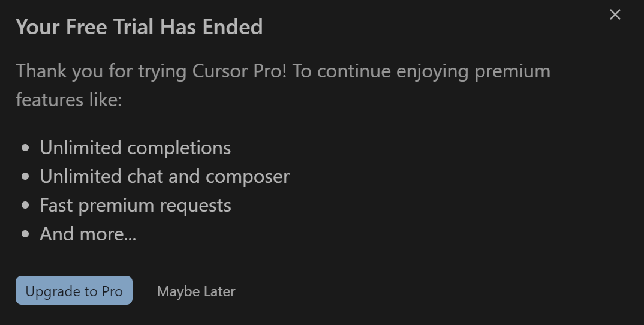Click the word "composer" in the feature list

[248, 177]
